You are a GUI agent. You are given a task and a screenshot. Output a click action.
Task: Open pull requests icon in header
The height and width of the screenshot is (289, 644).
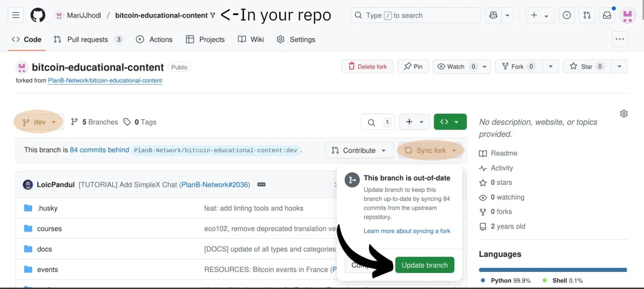coord(587,16)
